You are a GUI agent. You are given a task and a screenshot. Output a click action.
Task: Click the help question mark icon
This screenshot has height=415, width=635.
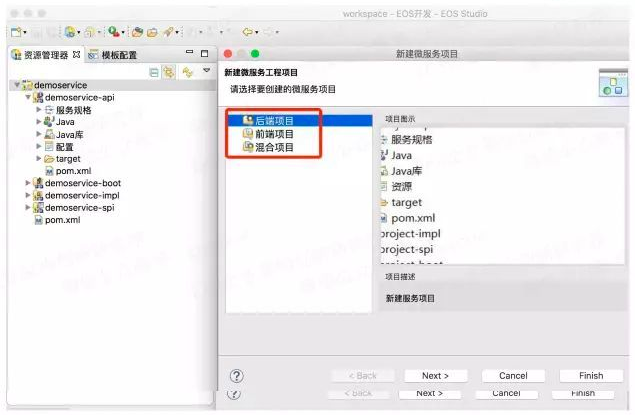click(237, 376)
